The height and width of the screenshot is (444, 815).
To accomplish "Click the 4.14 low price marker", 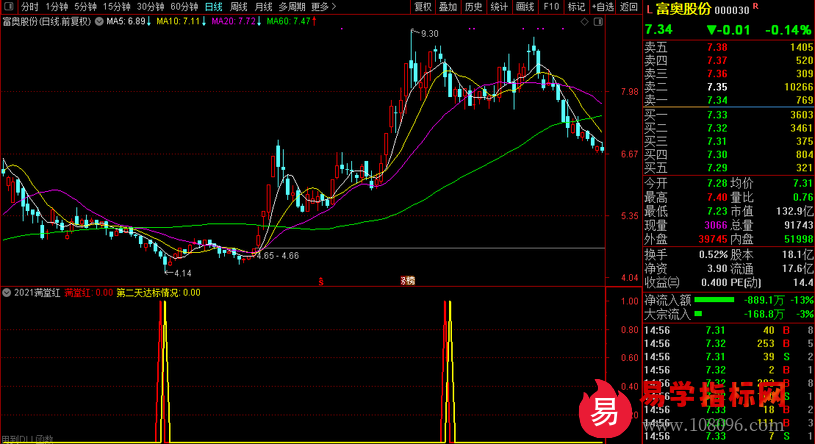I will (x=182, y=273).
